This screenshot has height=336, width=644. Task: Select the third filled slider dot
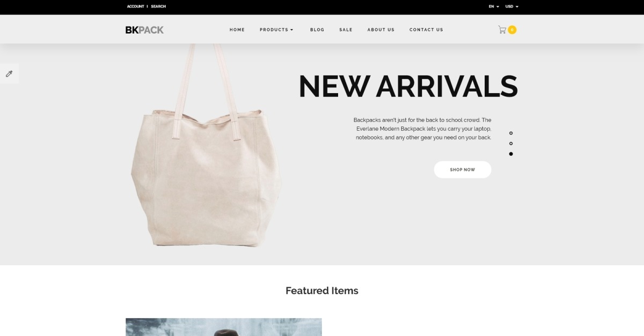tap(511, 154)
